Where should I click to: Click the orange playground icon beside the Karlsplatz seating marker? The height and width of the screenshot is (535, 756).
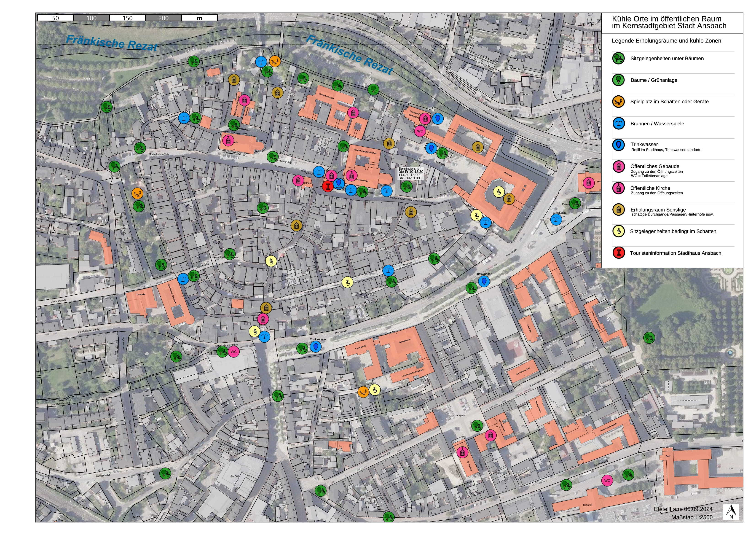[363, 392]
